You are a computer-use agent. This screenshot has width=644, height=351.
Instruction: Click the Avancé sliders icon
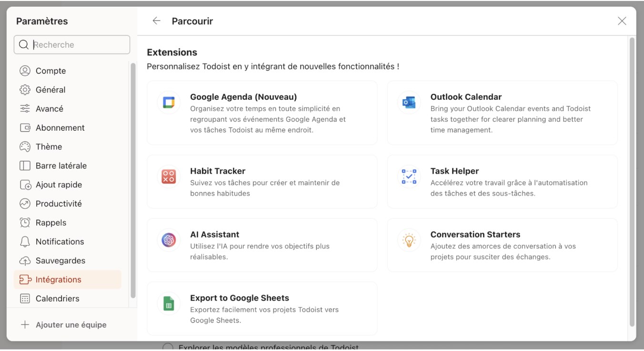(x=25, y=109)
